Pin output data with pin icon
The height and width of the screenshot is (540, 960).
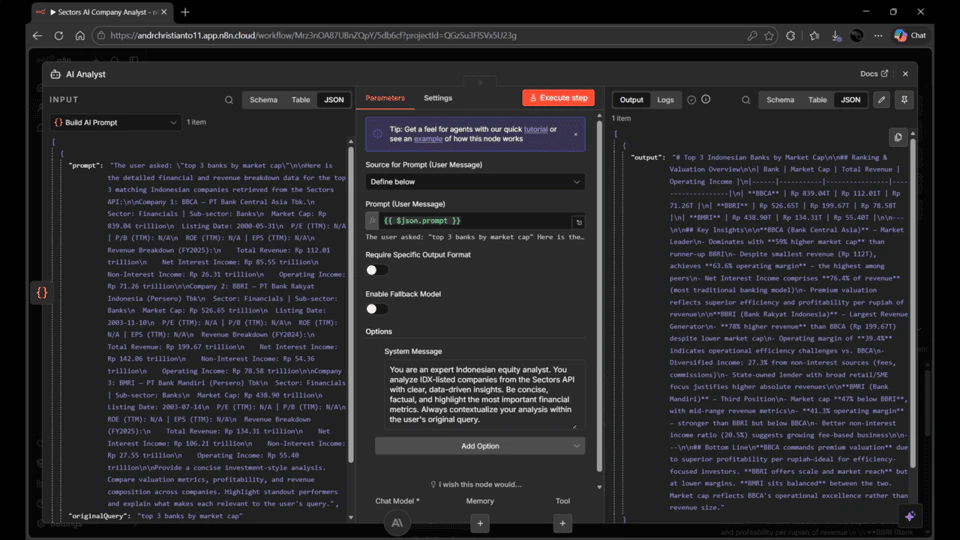pos(904,100)
